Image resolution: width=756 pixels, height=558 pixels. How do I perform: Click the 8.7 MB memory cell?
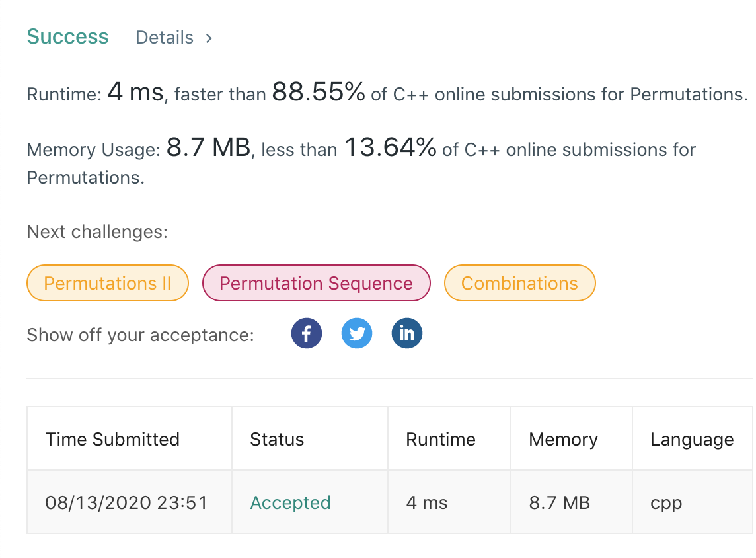point(558,503)
